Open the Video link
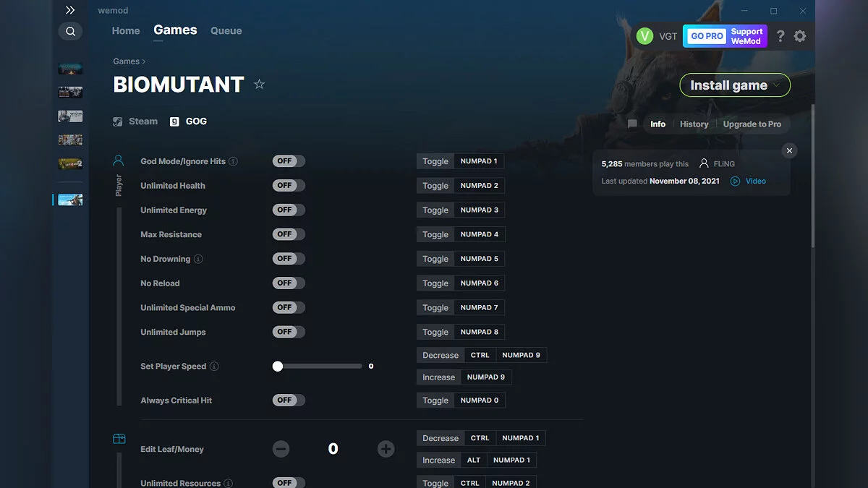Viewport: 868px width, 488px height. click(x=756, y=181)
